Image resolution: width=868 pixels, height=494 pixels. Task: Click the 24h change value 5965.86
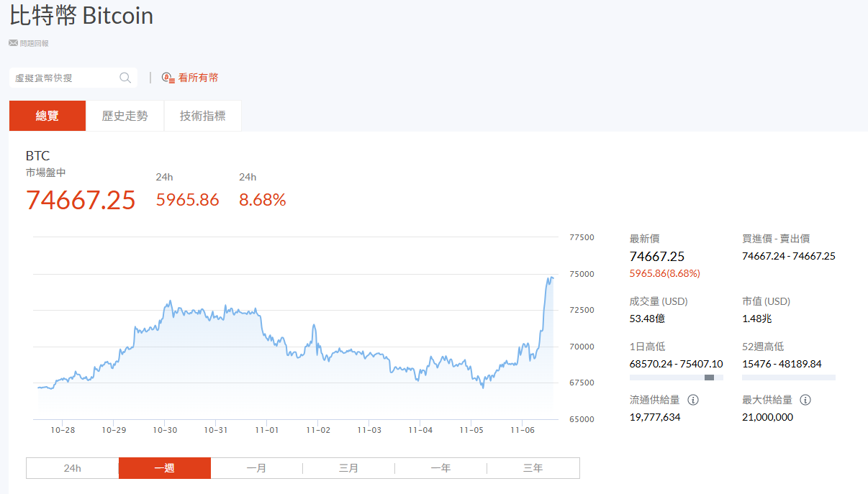coord(188,200)
